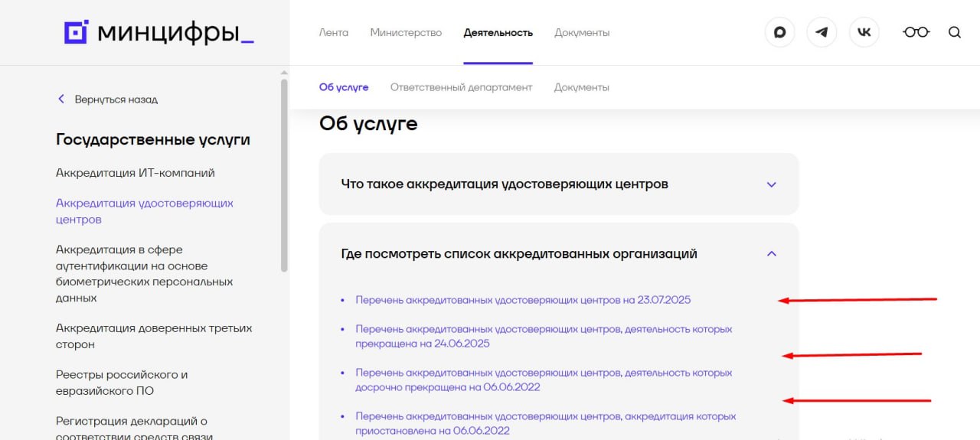The height and width of the screenshot is (440, 980).
Task: Open Аккредитация в сфере аутентификации item
Action: (144, 273)
